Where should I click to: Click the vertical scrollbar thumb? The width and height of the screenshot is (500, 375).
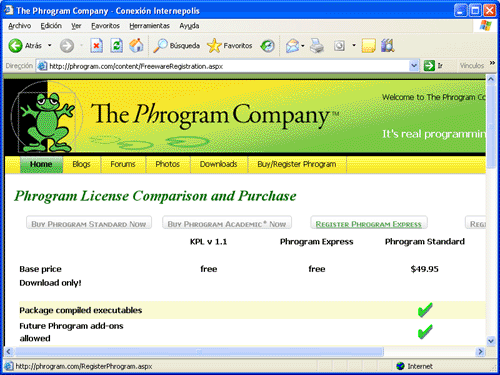point(491,127)
